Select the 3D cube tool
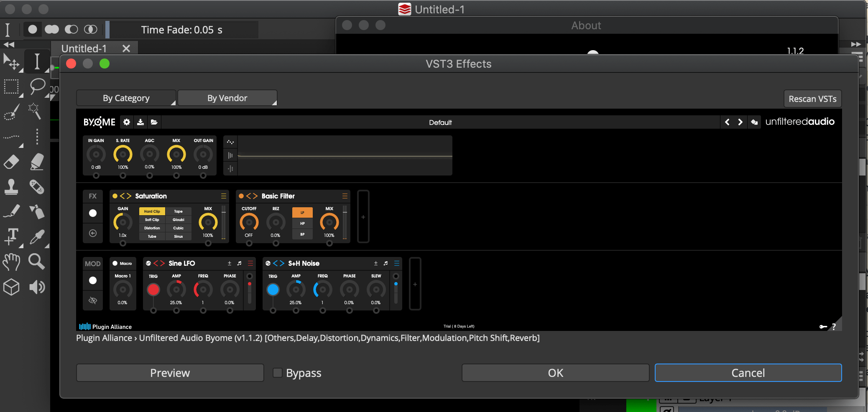 click(x=11, y=287)
